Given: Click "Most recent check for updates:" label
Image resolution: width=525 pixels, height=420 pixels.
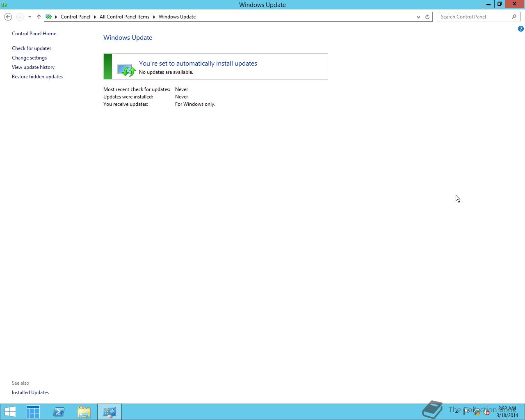Looking at the screenshot, I should (137, 89).
